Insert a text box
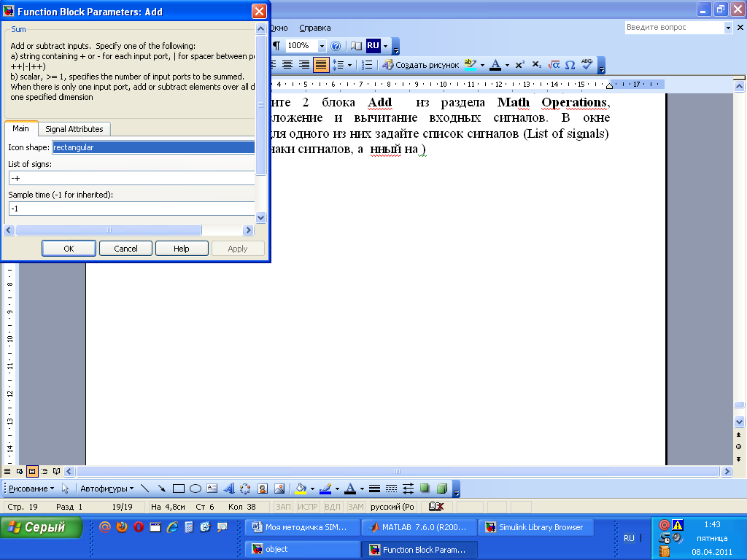The width and height of the screenshot is (747, 560). tap(212, 489)
